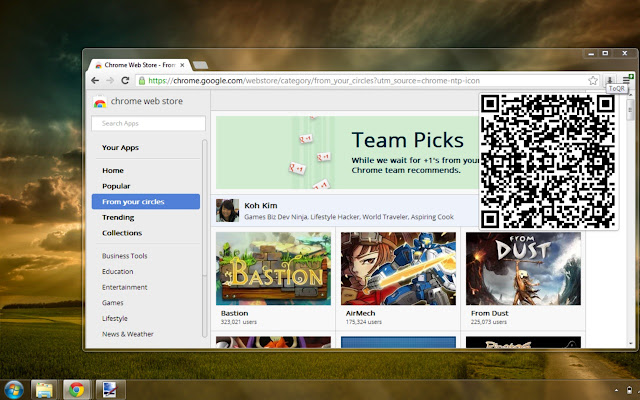Click the sidebar category scrollbar
This screenshot has width=640, height=400.
[204, 238]
